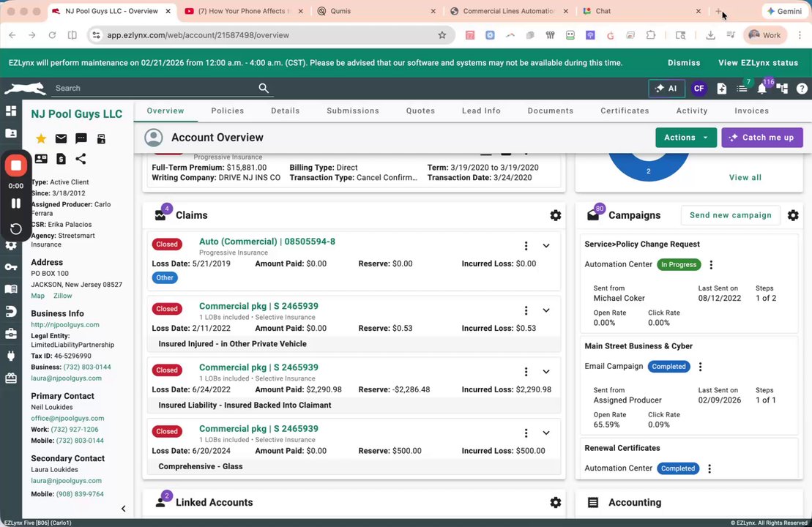Click the Catch me up button

pos(761,138)
